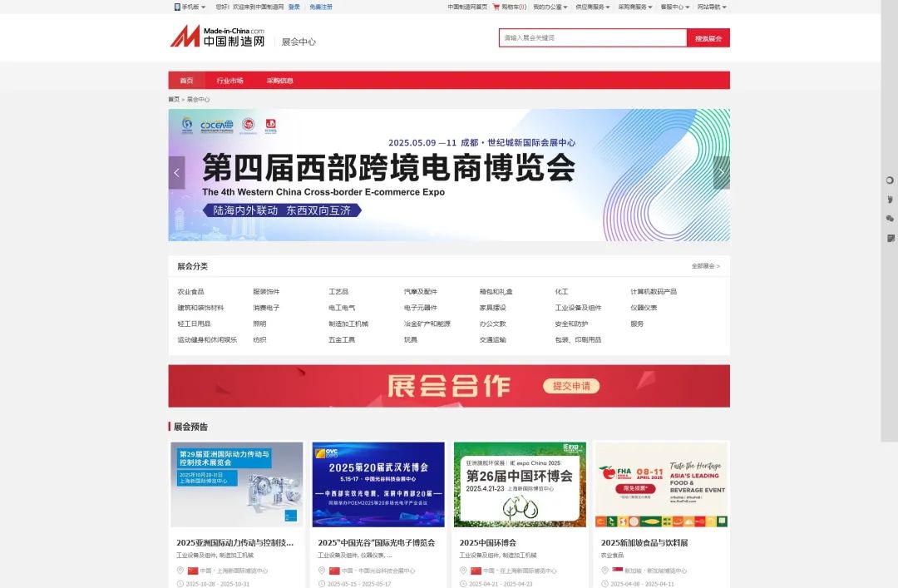
Task: Open the 轻工日用品 category
Action: coord(194,324)
